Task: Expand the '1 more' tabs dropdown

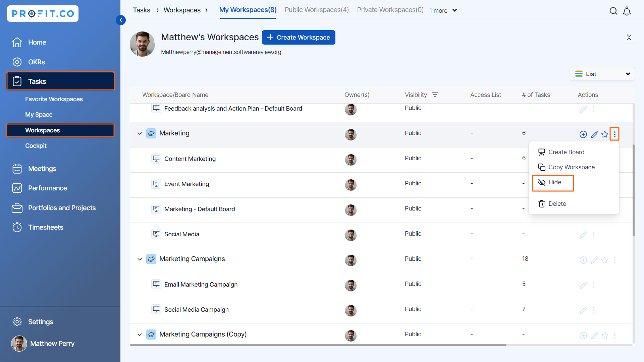Action: pyautogui.click(x=443, y=10)
